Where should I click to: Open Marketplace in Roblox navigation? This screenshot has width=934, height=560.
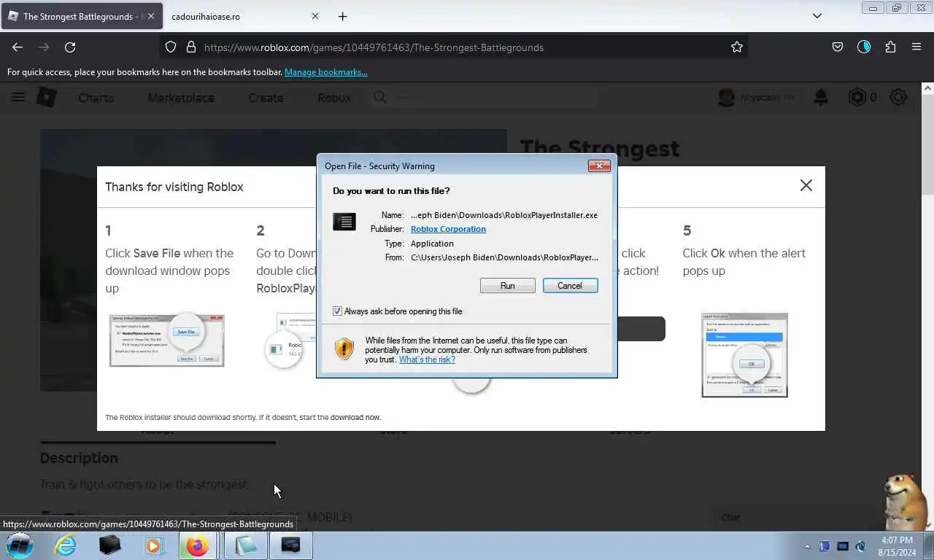[x=180, y=98]
